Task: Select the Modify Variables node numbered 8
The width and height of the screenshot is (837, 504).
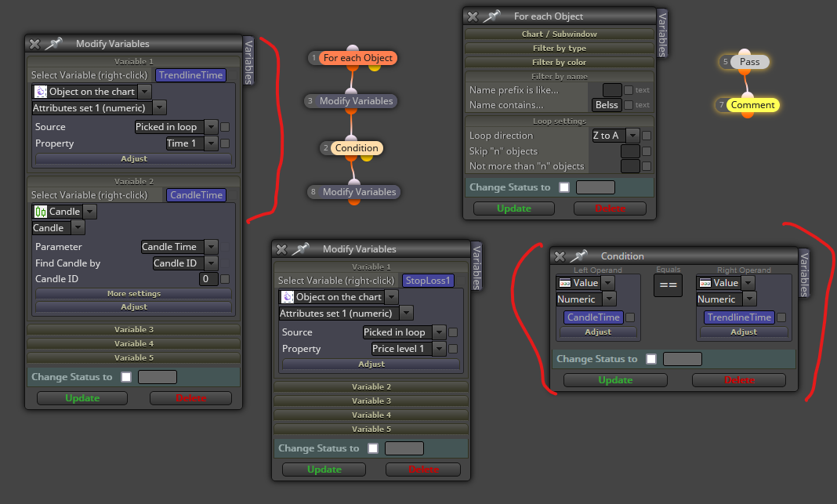Action: pyautogui.click(x=359, y=192)
